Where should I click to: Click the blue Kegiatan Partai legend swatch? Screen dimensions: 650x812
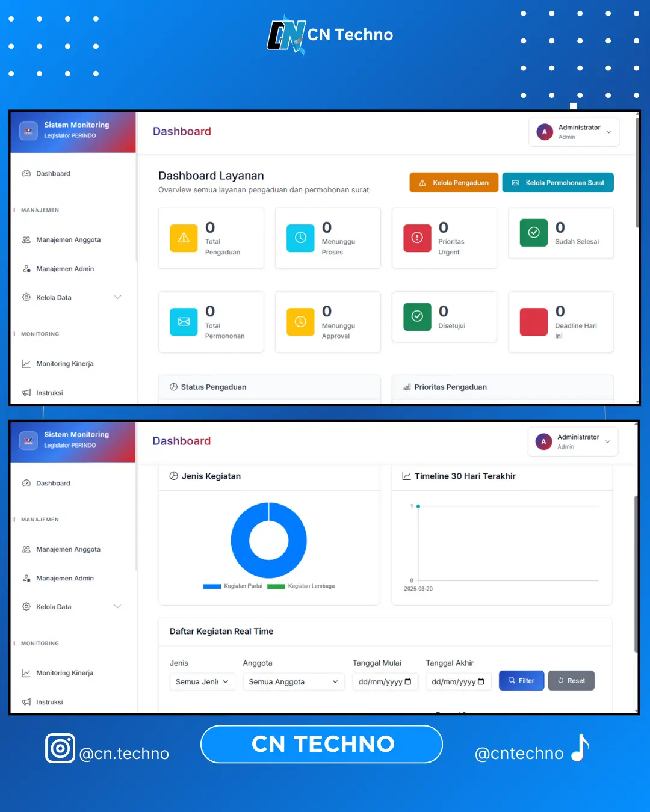(212, 586)
